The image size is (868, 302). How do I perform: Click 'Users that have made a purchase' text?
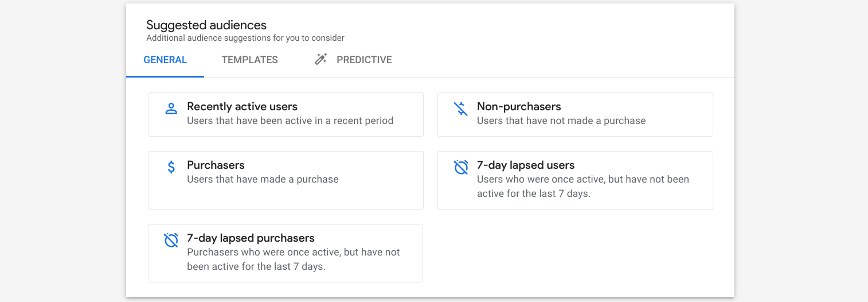[x=263, y=180]
